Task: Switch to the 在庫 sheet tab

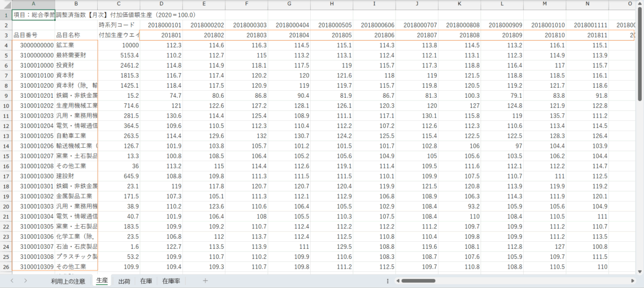Action: coord(146,280)
